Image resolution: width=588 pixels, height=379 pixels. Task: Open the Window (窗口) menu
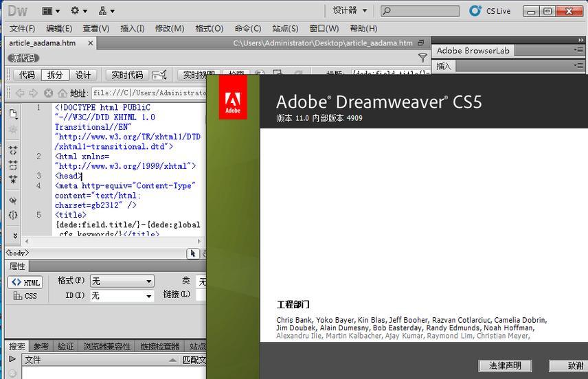coord(324,28)
